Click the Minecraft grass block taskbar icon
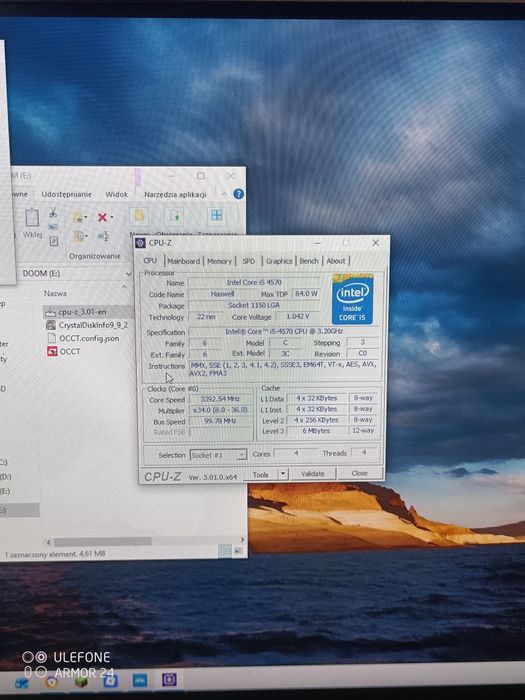 80,682
